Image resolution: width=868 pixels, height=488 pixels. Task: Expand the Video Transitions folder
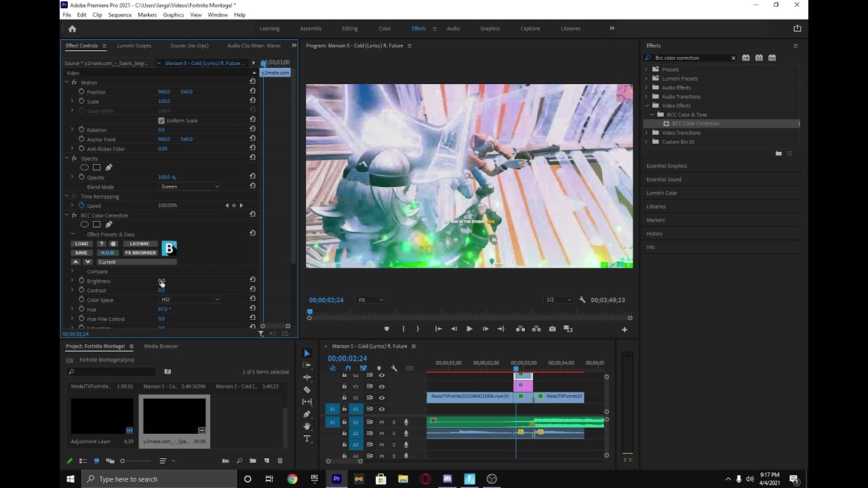point(647,133)
